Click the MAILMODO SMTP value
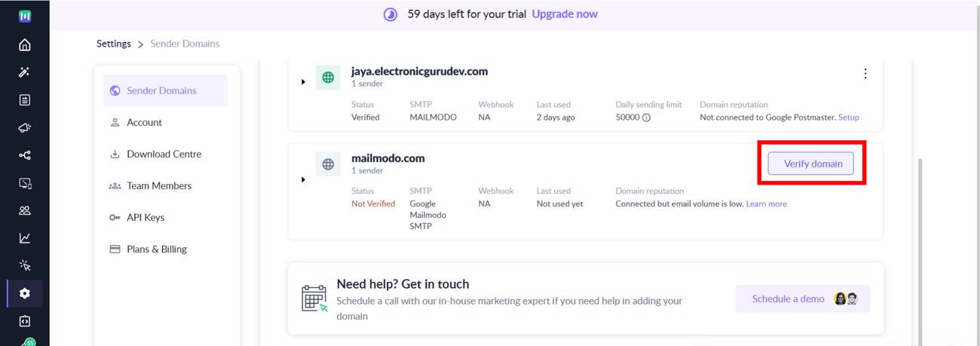The height and width of the screenshot is (346, 980). tap(433, 118)
